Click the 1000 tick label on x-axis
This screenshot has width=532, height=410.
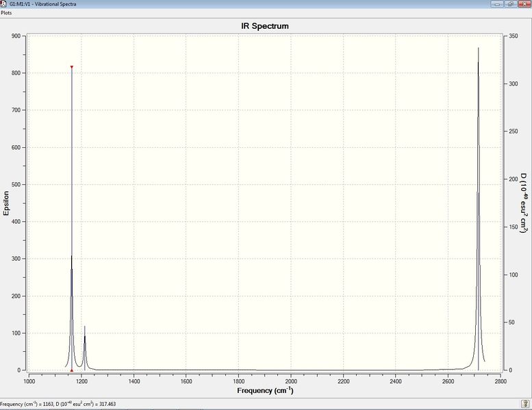pyautogui.click(x=29, y=381)
